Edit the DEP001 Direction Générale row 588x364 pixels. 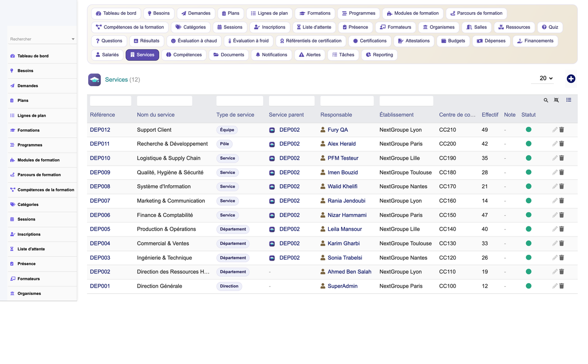[x=555, y=286]
